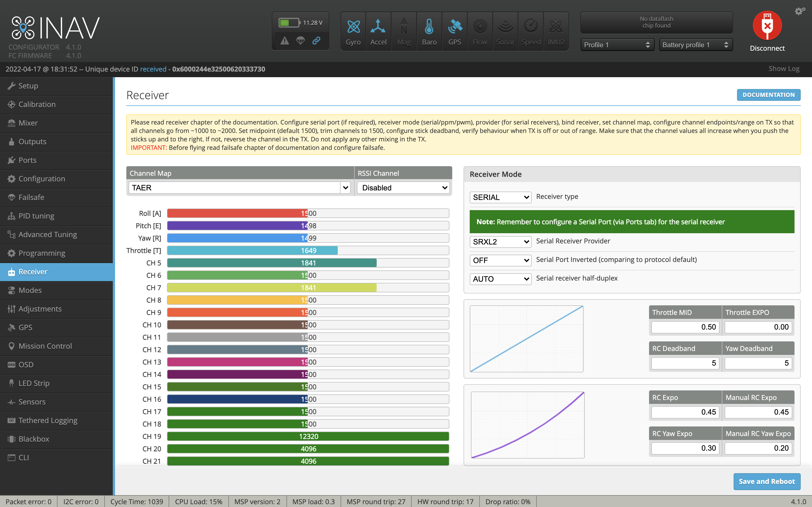Open the DOCUMENTATION button
This screenshot has width=812, height=507.
[x=768, y=95]
